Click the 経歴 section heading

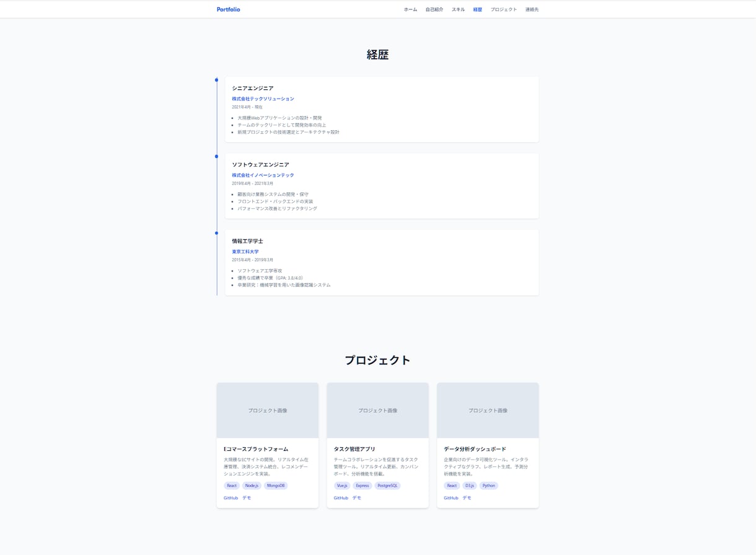tap(377, 55)
